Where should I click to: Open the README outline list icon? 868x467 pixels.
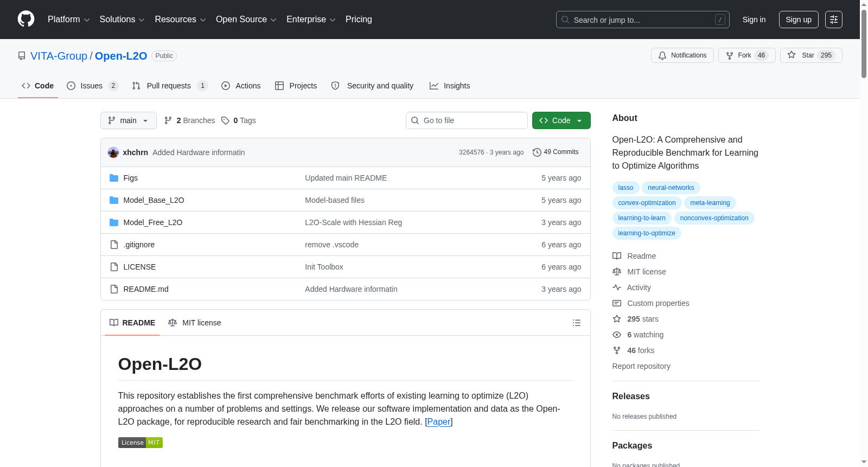(x=577, y=323)
